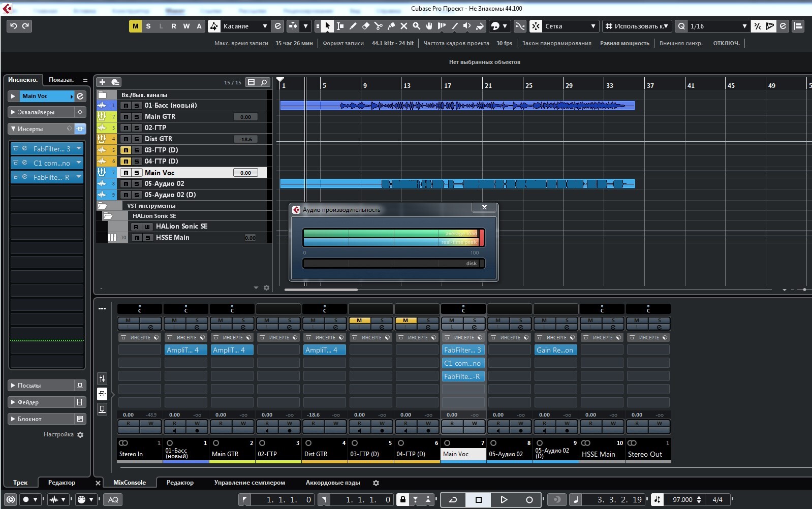The width and height of the screenshot is (812, 509).
Task: Unmute the 03-ГТР (D) track
Action: pyautogui.click(x=126, y=150)
